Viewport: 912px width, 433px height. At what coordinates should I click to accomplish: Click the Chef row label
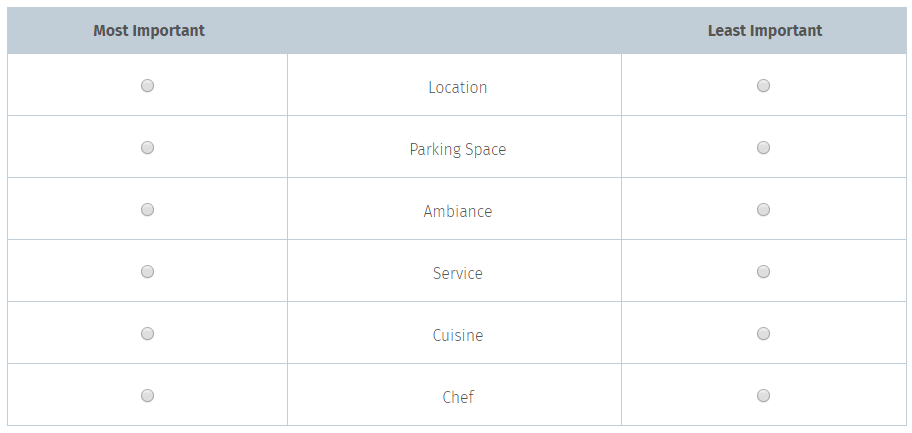(458, 397)
